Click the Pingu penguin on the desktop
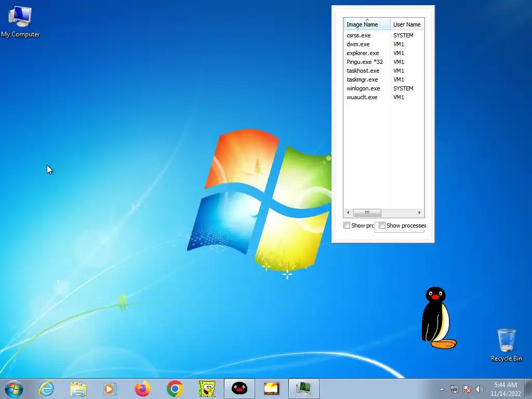Screen dimensions: 532x399 click(438, 318)
